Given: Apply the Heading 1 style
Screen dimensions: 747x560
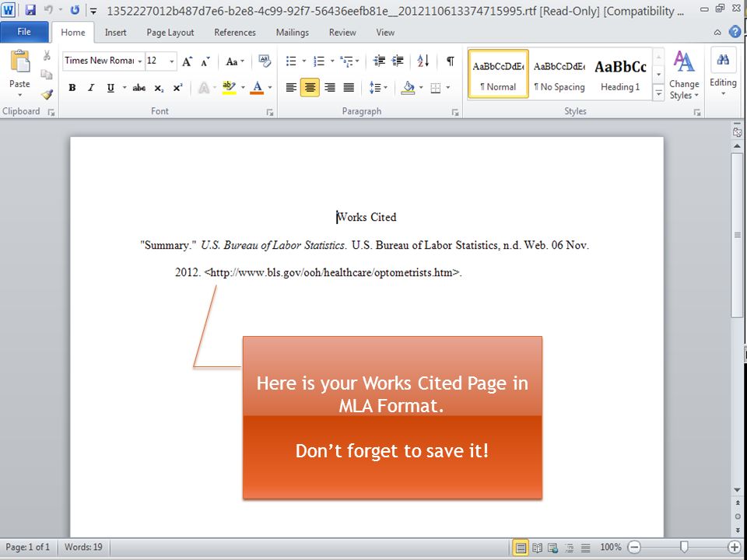Looking at the screenshot, I should 620,74.
